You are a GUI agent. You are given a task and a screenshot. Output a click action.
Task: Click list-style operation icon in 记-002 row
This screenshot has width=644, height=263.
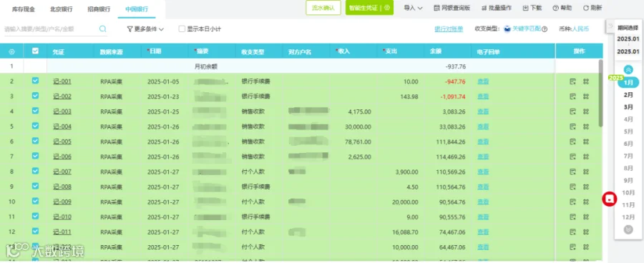coord(572,96)
